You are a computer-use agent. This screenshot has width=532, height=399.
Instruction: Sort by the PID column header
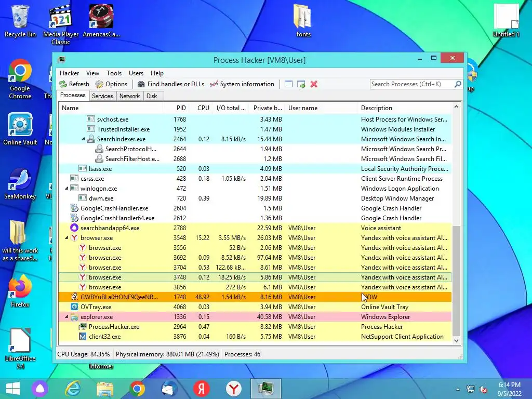pyautogui.click(x=176, y=108)
